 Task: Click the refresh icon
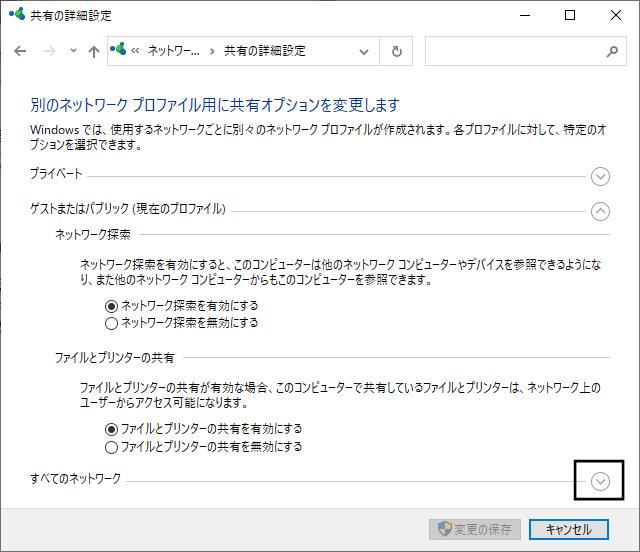(396, 51)
